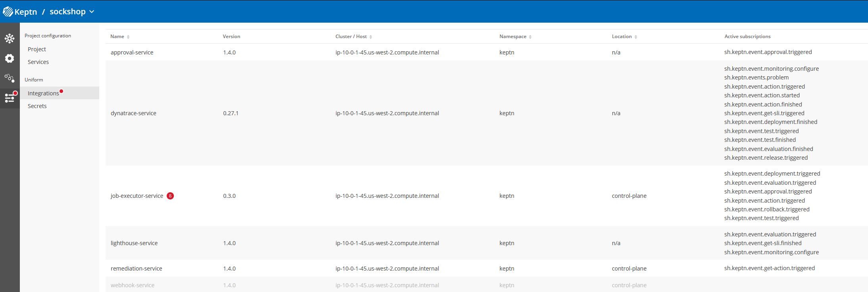Sort by Cluster / Host arrows icon
The width and height of the screenshot is (868, 292).
(371, 37)
